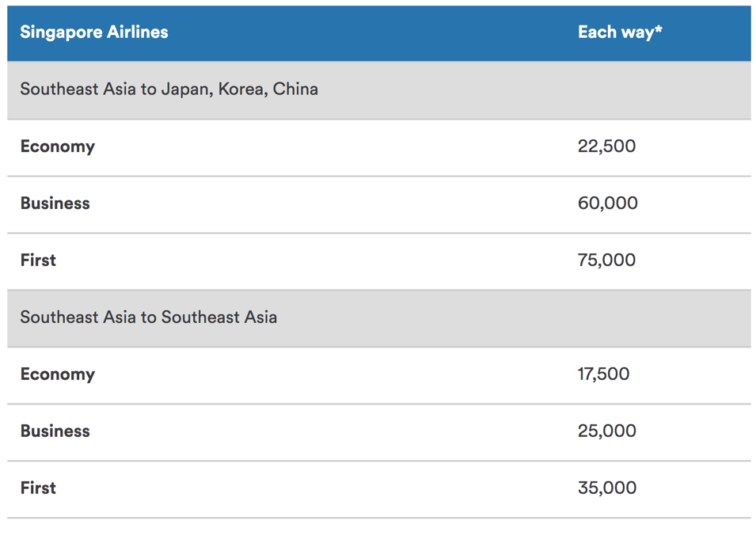This screenshot has width=756, height=543.
Task: Click the 35,000 miles value
Action: [607, 488]
